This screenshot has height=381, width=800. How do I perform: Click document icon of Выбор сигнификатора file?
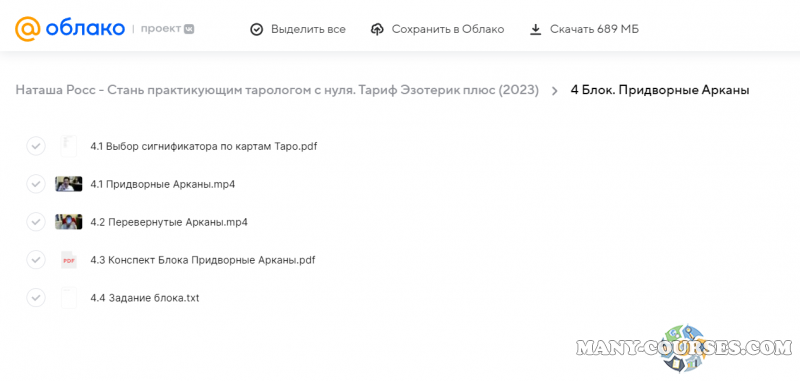[x=68, y=146]
